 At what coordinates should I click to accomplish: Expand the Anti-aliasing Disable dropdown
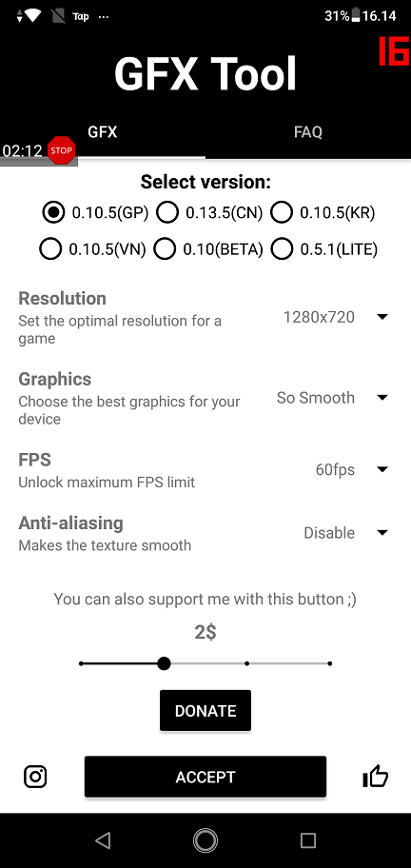click(x=345, y=533)
